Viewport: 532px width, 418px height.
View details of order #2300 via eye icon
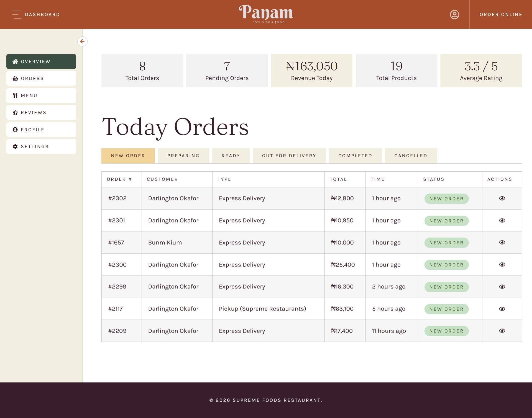coord(502,265)
